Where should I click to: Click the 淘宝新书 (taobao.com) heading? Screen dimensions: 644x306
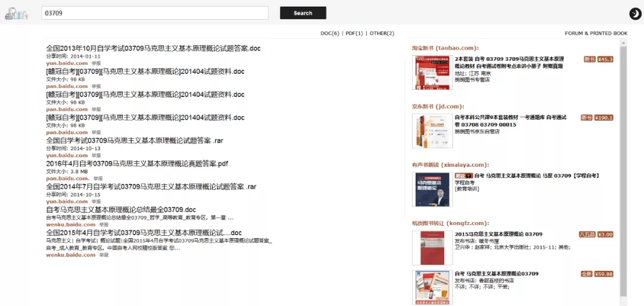point(445,48)
